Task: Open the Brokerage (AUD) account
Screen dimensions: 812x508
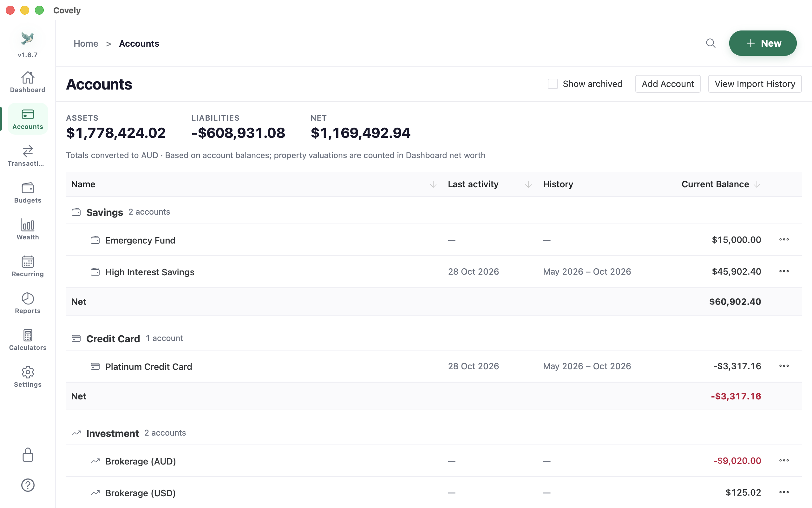Action: [x=434, y=461]
